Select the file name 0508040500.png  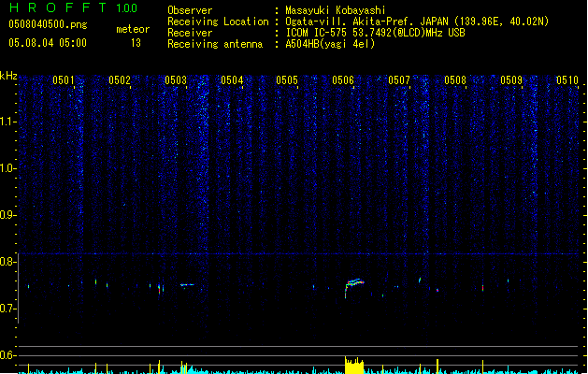point(48,25)
